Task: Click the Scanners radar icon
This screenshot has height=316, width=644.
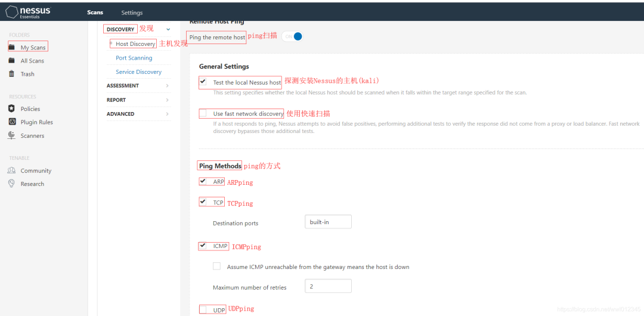Action: tap(11, 135)
